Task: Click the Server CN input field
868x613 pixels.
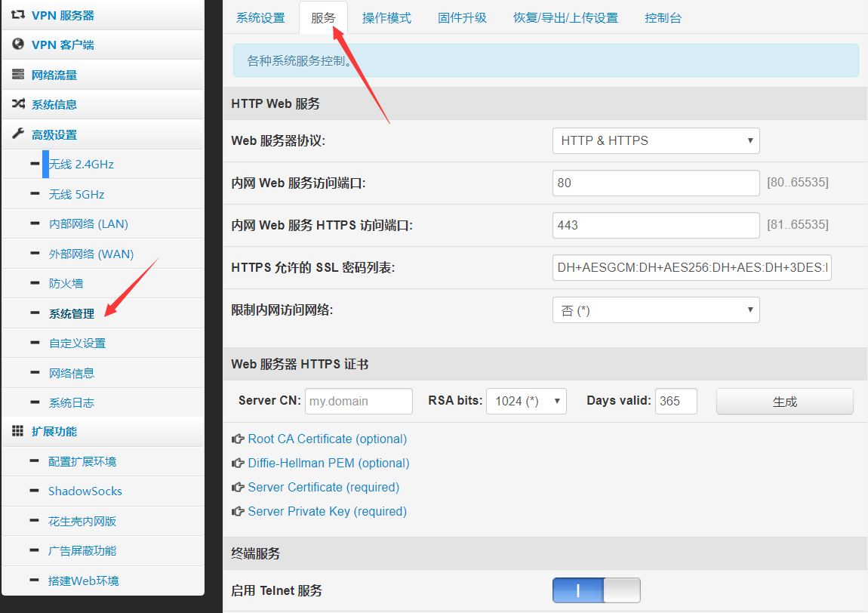Action: click(359, 402)
